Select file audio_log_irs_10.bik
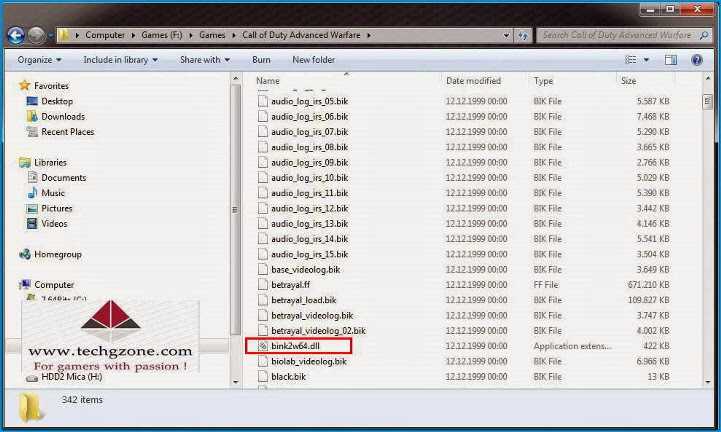Screen dimensions: 721x432 click(309, 178)
